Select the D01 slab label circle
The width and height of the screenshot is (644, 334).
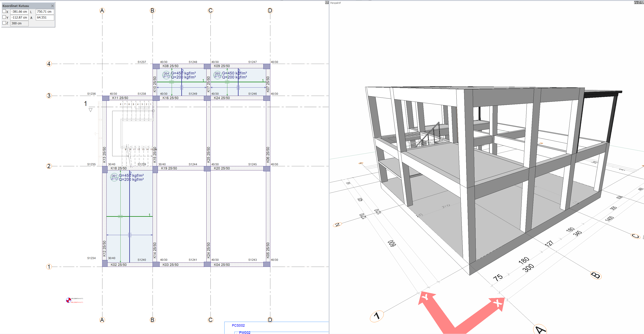(x=114, y=177)
